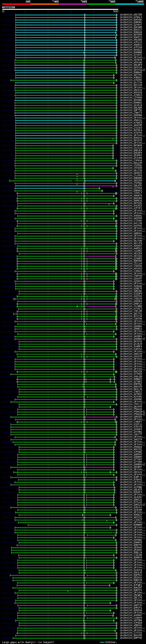Open hit UniRef100_A5C7D5
Image resolution: width=146 pixels, height=644 pixels.
pyautogui.click(x=131, y=15)
